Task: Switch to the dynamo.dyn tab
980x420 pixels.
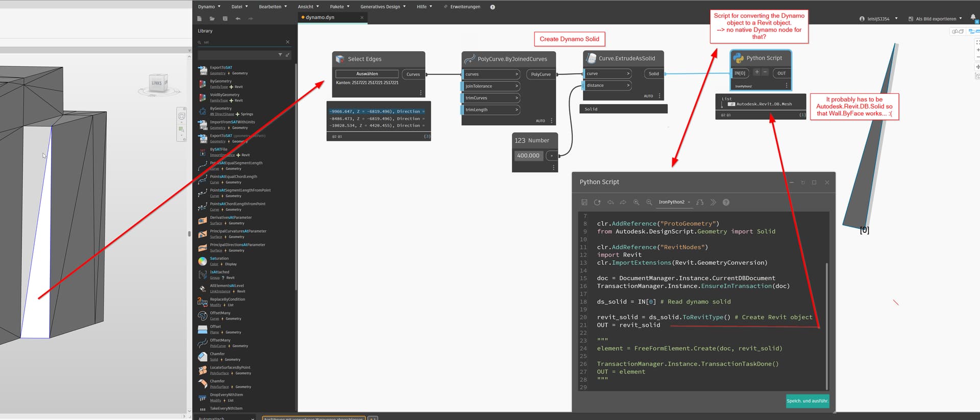Action: coord(320,17)
